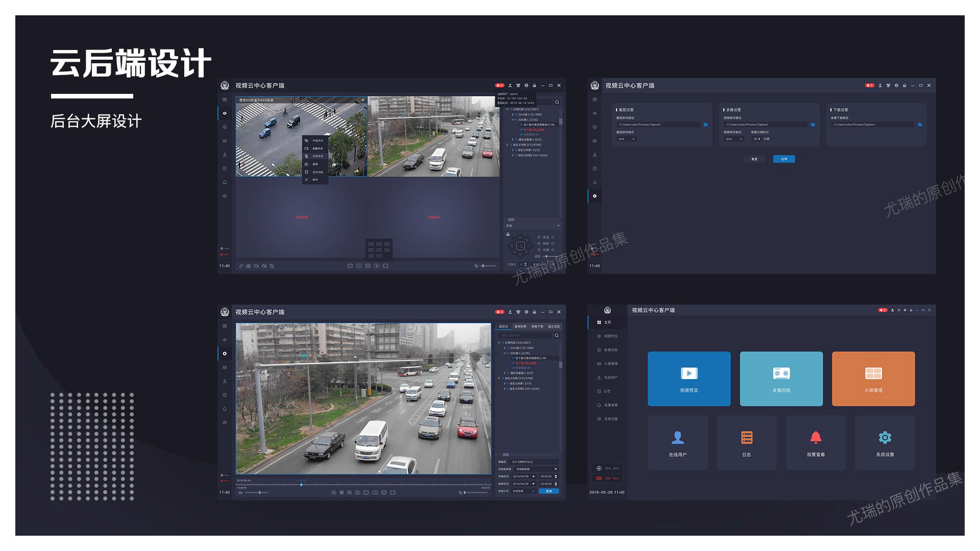The width and height of the screenshot is (980, 551).
Task: Click the active gear icon in settings window sidebar
Action: 595,196
